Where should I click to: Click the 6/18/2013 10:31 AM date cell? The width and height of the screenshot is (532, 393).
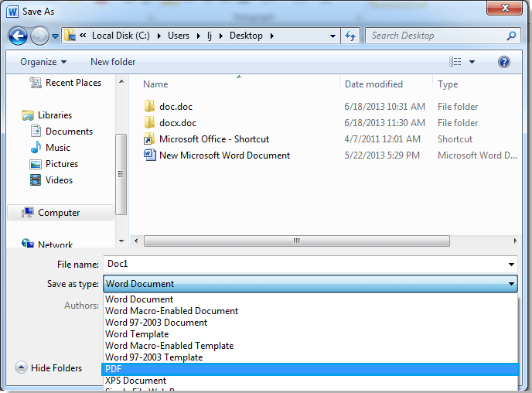pyautogui.click(x=384, y=107)
